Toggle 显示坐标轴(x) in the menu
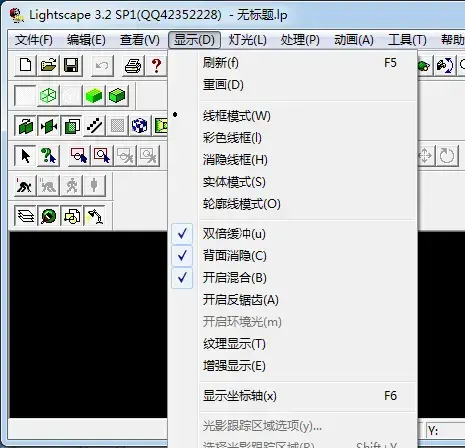The width and height of the screenshot is (465, 448). click(x=293, y=396)
